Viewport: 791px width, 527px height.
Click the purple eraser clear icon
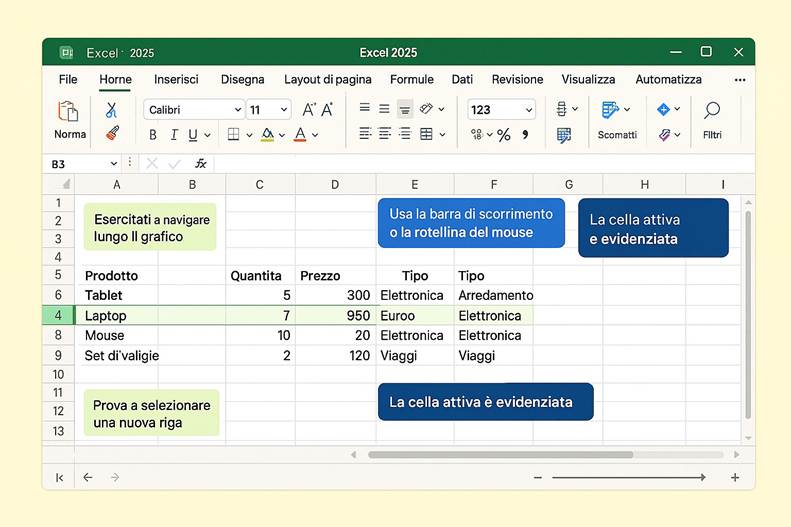point(664,135)
